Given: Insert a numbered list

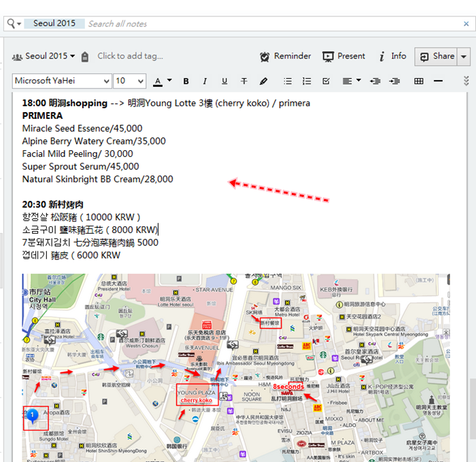Looking at the screenshot, I should click(307, 81).
